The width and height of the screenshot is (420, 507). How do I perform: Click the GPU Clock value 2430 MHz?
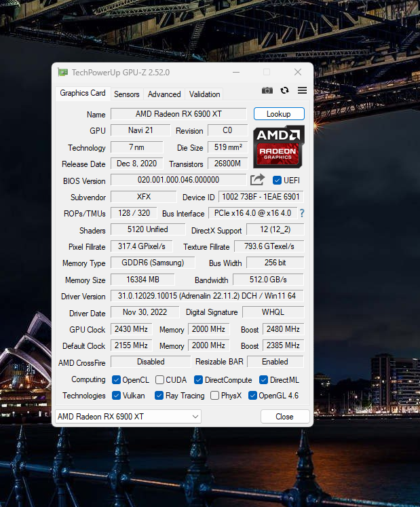(x=131, y=329)
